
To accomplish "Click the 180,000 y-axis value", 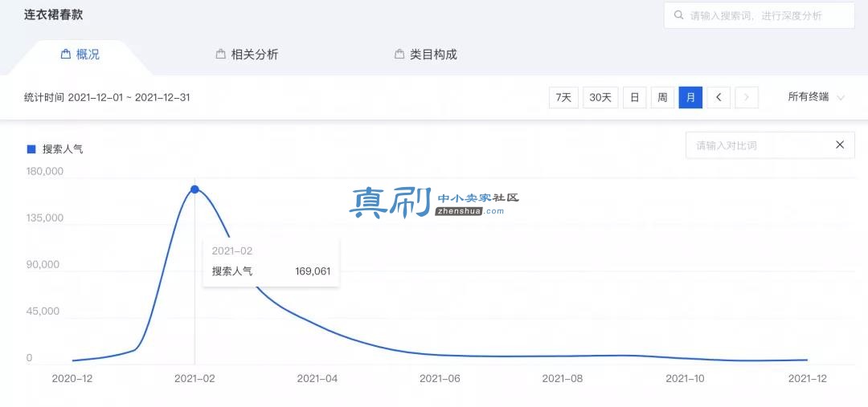I will [x=45, y=172].
